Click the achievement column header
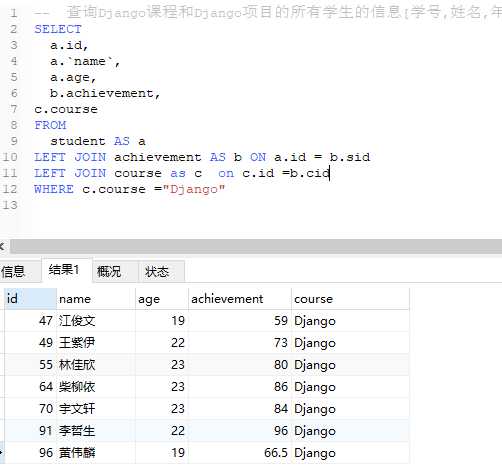Screen dimensions: 502x470 [x=240, y=299]
